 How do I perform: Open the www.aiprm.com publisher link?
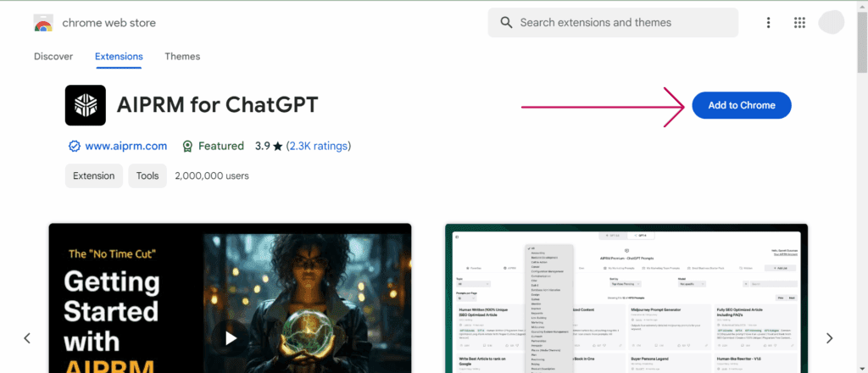click(127, 146)
